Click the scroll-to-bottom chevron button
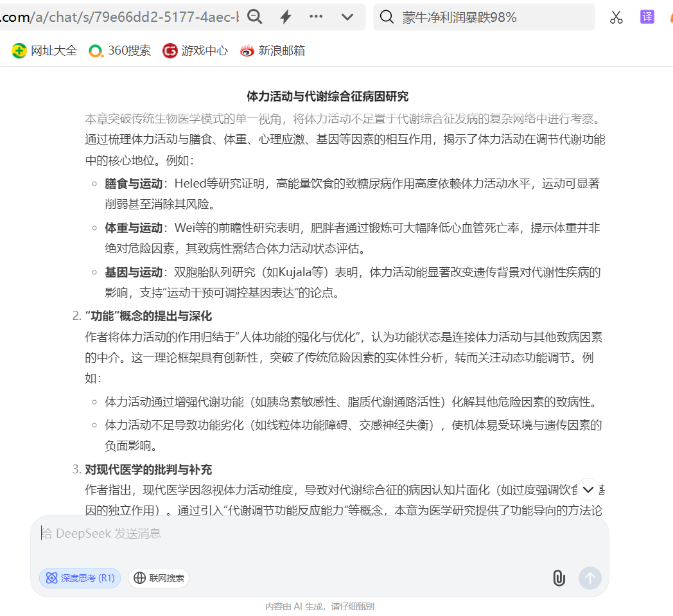This screenshot has width=673, height=616. tap(588, 489)
